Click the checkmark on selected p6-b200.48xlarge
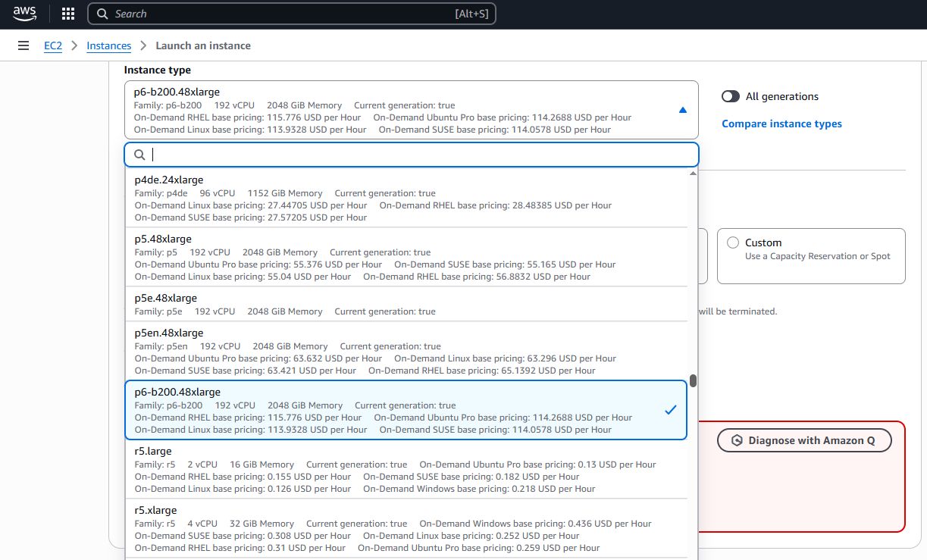Viewport: 927px width, 560px height. coord(670,410)
